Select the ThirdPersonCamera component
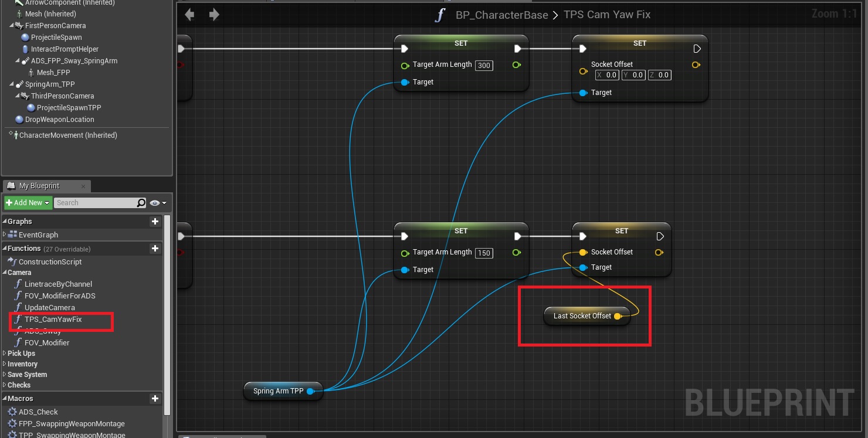The height and width of the screenshot is (438, 868). [x=62, y=96]
